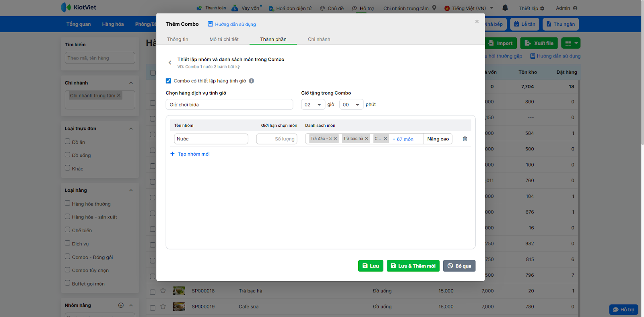Check the Dịch vụ filter
Image resolution: width=644 pixels, height=317 pixels.
point(68,243)
